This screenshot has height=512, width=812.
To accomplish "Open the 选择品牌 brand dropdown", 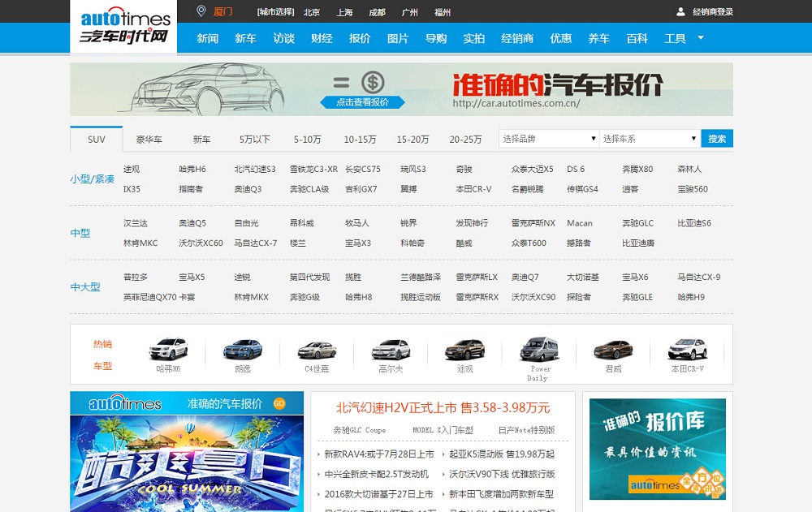I will coord(548,139).
